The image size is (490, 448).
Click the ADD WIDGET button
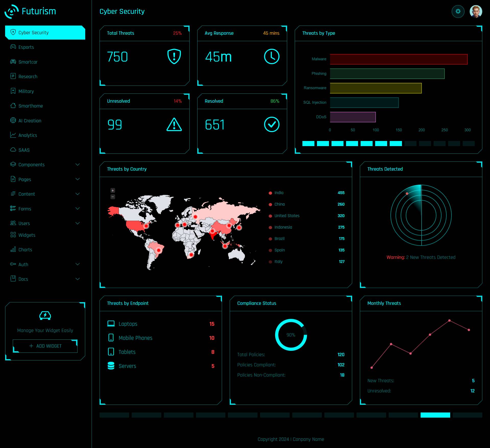(x=45, y=346)
